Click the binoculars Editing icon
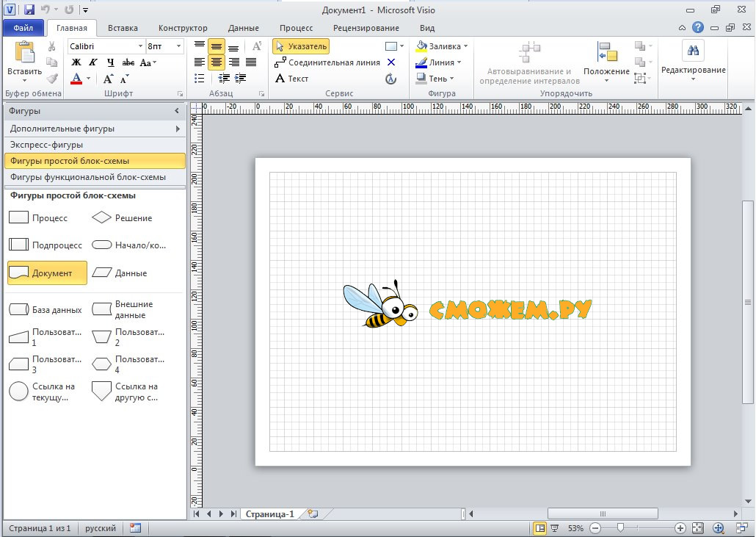The image size is (756, 537). click(x=693, y=50)
